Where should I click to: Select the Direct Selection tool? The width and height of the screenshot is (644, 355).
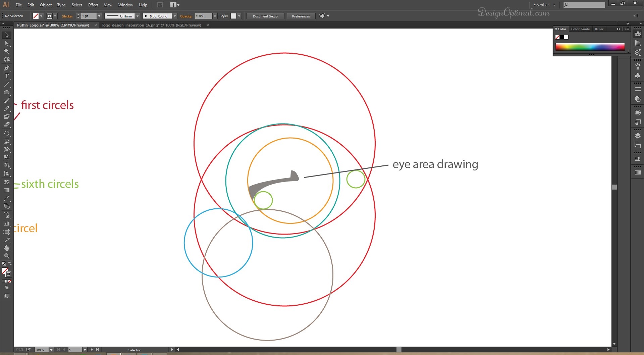click(x=6, y=43)
